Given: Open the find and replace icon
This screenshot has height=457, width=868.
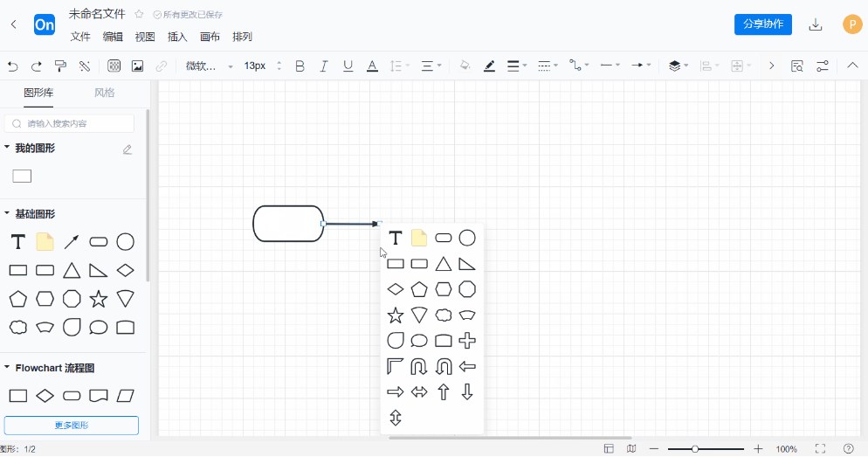Looking at the screenshot, I should pos(797,66).
